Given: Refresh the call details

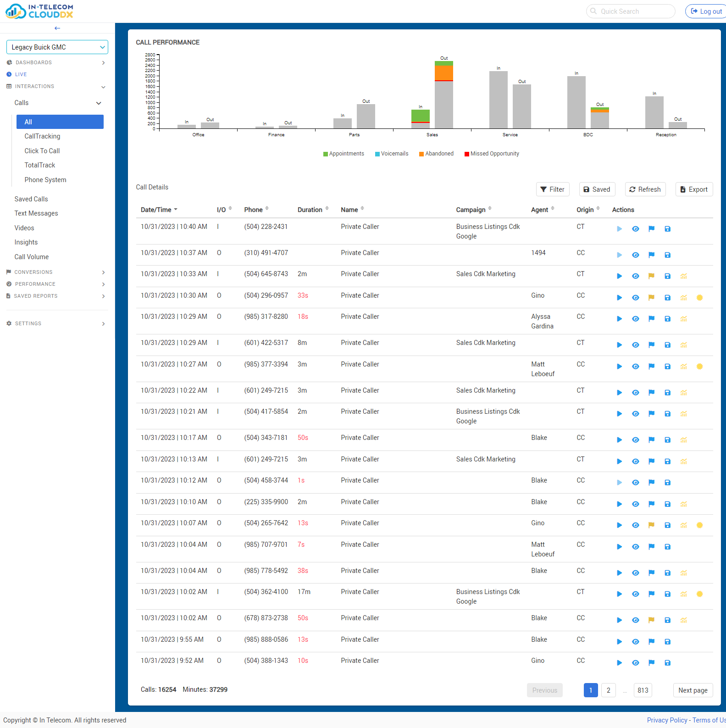Looking at the screenshot, I should 645,189.
